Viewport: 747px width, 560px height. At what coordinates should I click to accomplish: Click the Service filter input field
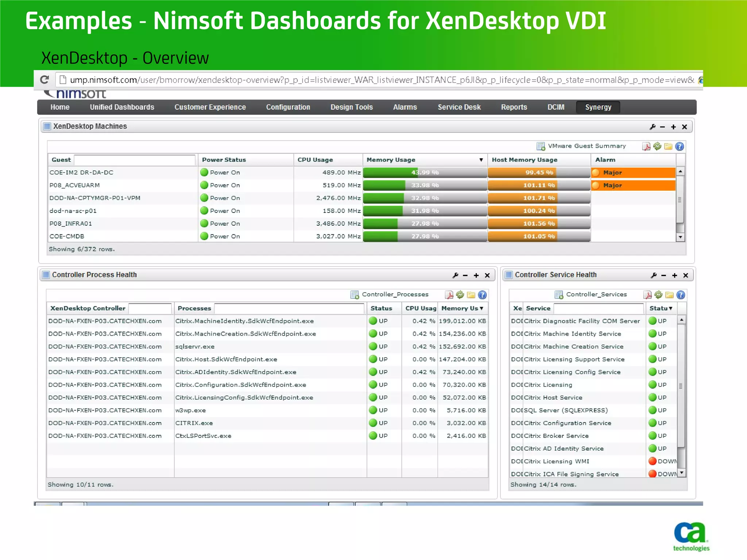point(599,308)
